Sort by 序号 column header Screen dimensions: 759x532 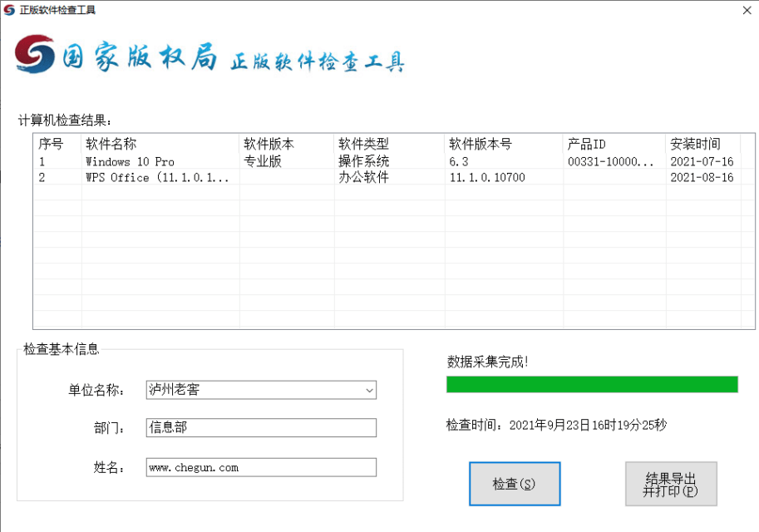click(57, 144)
